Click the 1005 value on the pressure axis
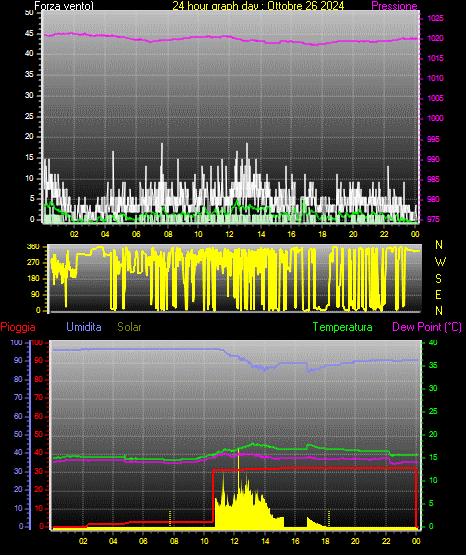466x555 pixels. (435, 98)
